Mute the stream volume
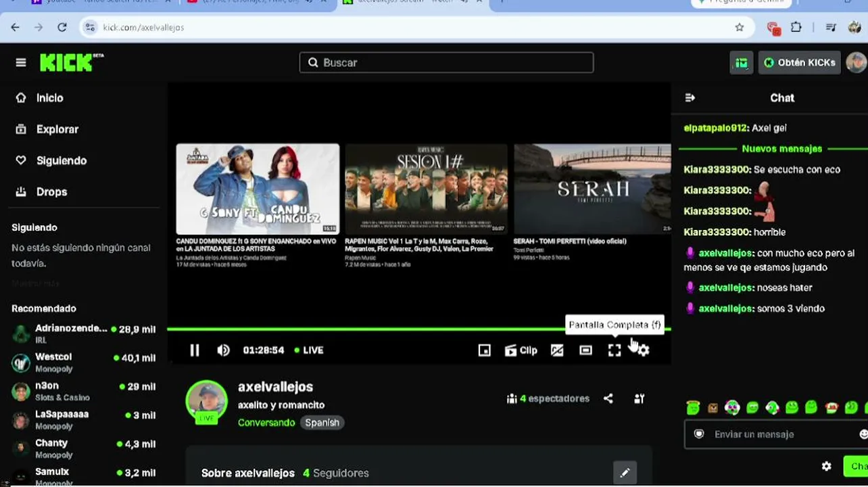This screenshot has width=868, height=487. pyautogui.click(x=223, y=350)
